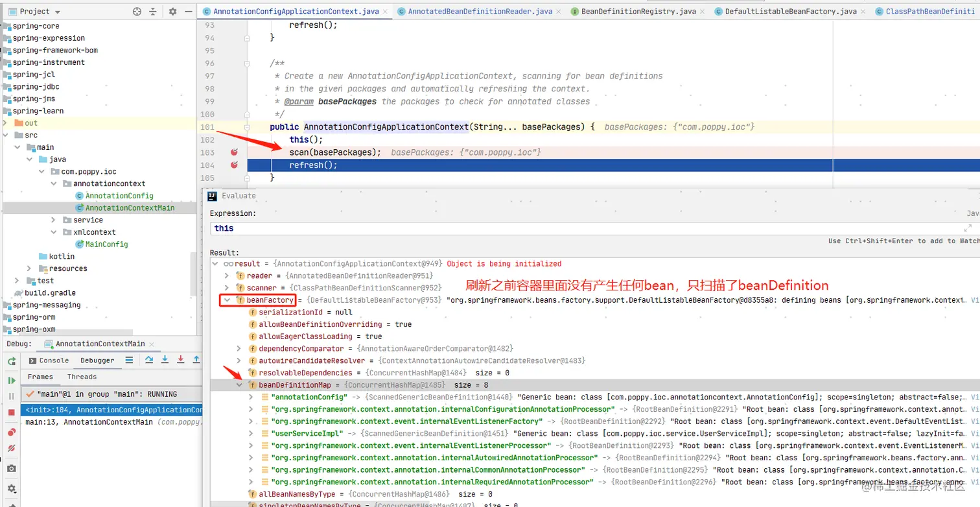The image size is (980, 507).
Task: Open debugger settings gear in sidebar
Action: point(11,489)
